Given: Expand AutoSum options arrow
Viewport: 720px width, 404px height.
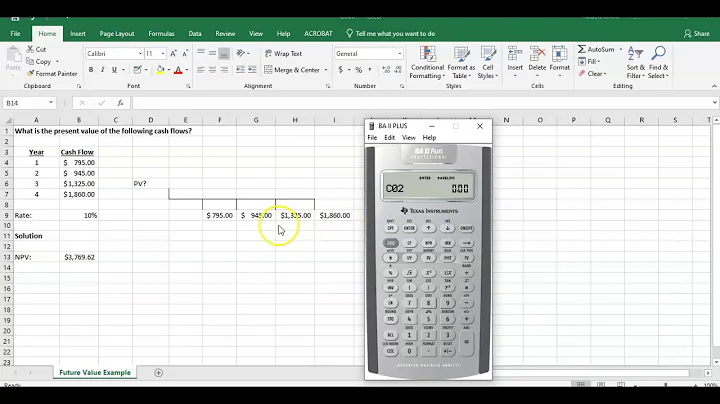Looking at the screenshot, I should 620,49.
